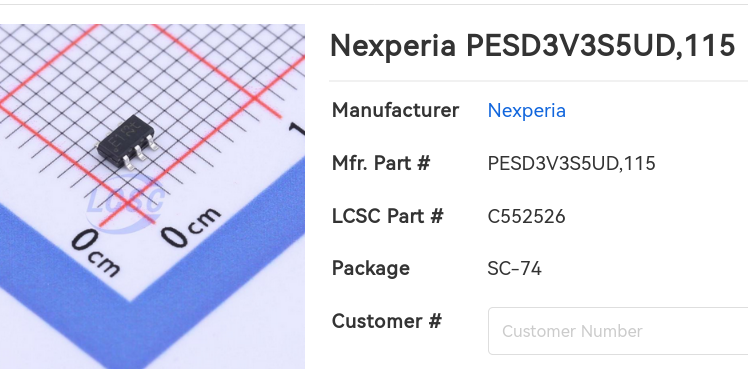The image size is (748, 369).
Task: Click the right 0cm ruler marking
Action: tap(190, 227)
